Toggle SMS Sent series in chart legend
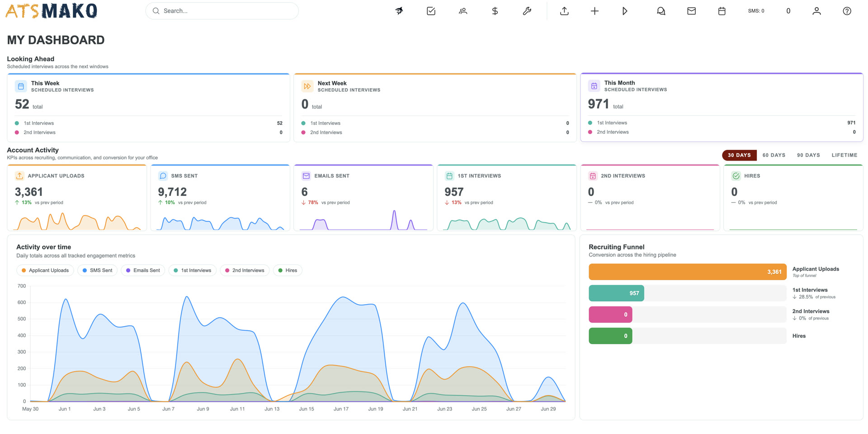 pos(97,271)
